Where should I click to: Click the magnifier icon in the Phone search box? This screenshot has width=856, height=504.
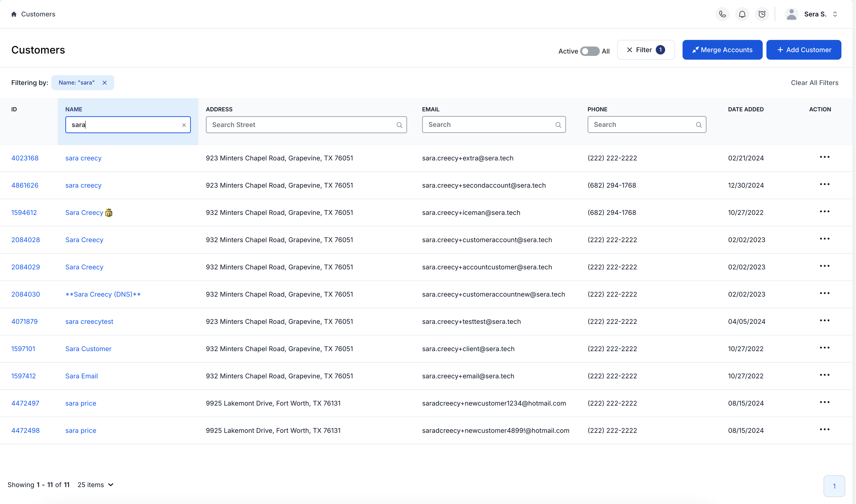[x=699, y=125]
